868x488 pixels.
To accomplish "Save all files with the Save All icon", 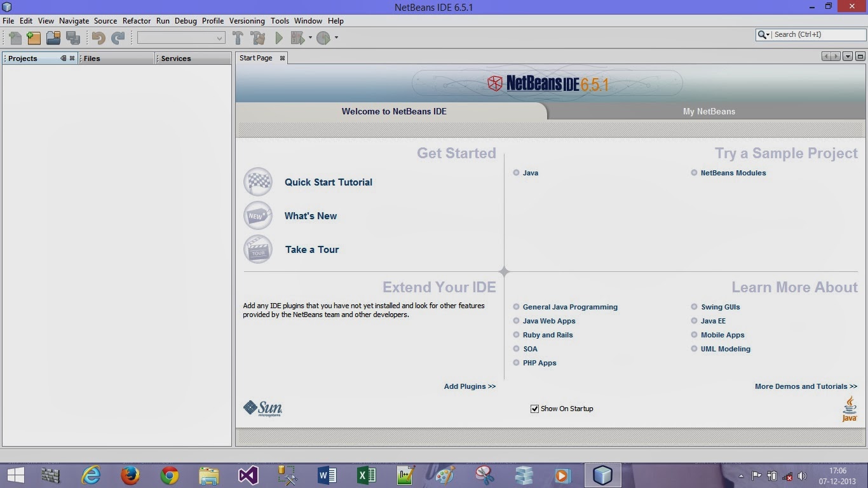I will click(x=73, y=37).
